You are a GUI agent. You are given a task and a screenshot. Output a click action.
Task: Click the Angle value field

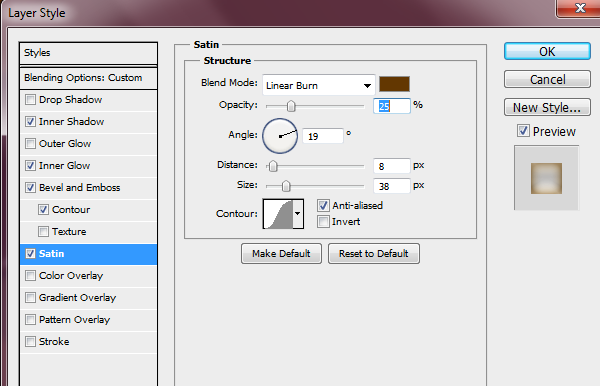[323, 136]
